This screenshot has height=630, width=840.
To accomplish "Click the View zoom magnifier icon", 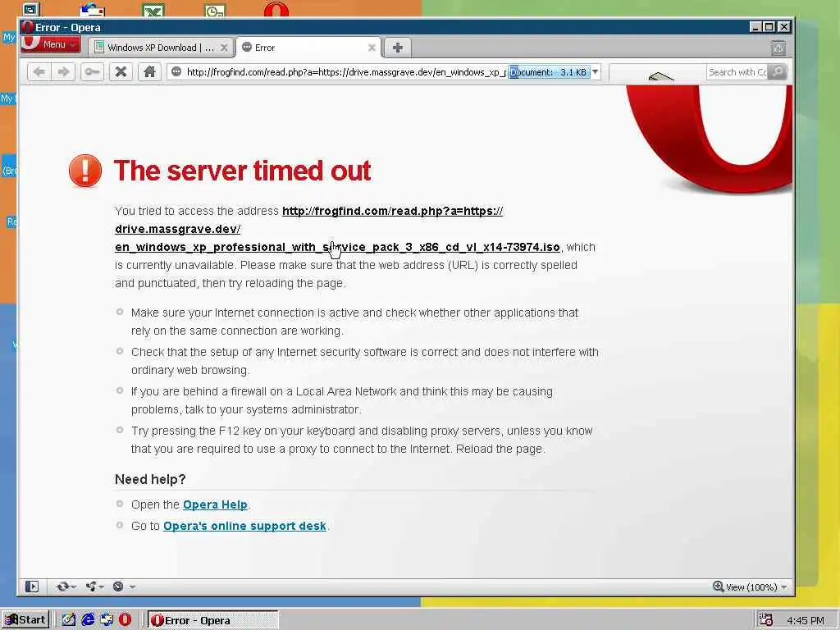I will (x=718, y=587).
